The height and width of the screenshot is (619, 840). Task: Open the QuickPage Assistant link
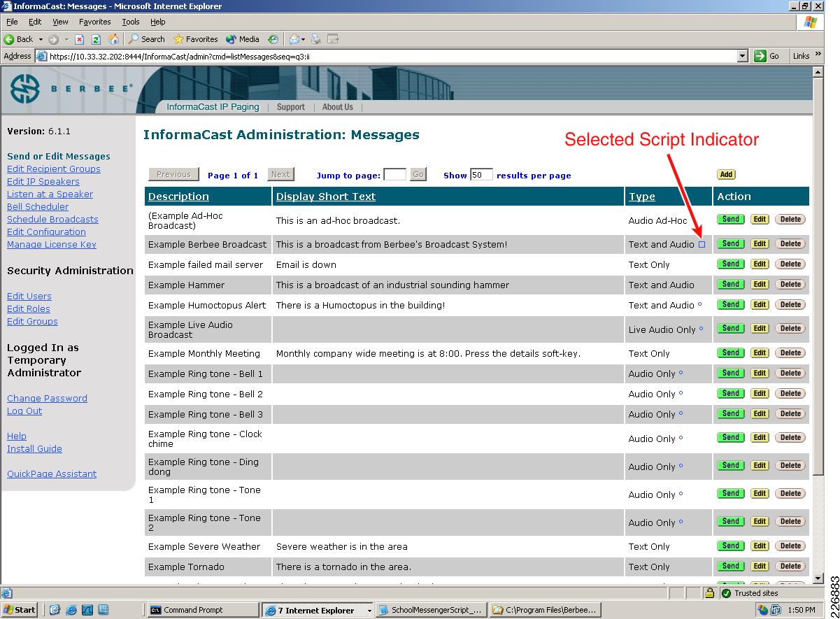click(52, 474)
